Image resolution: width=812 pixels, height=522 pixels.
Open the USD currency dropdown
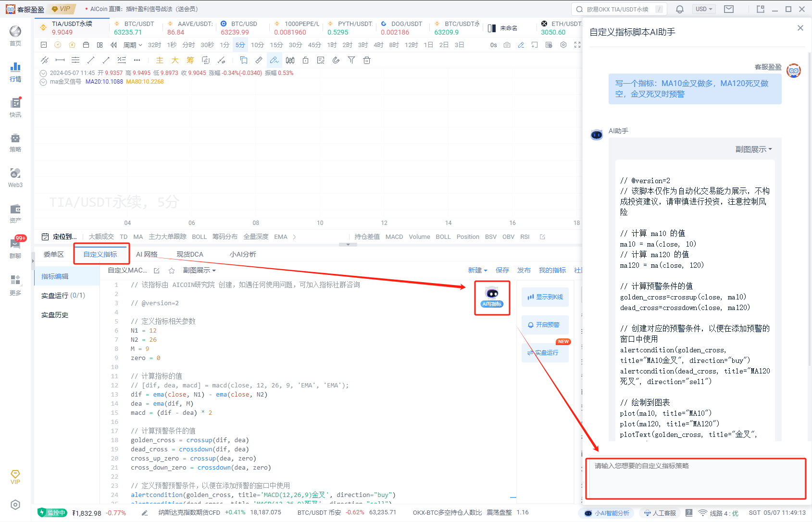point(704,9)
